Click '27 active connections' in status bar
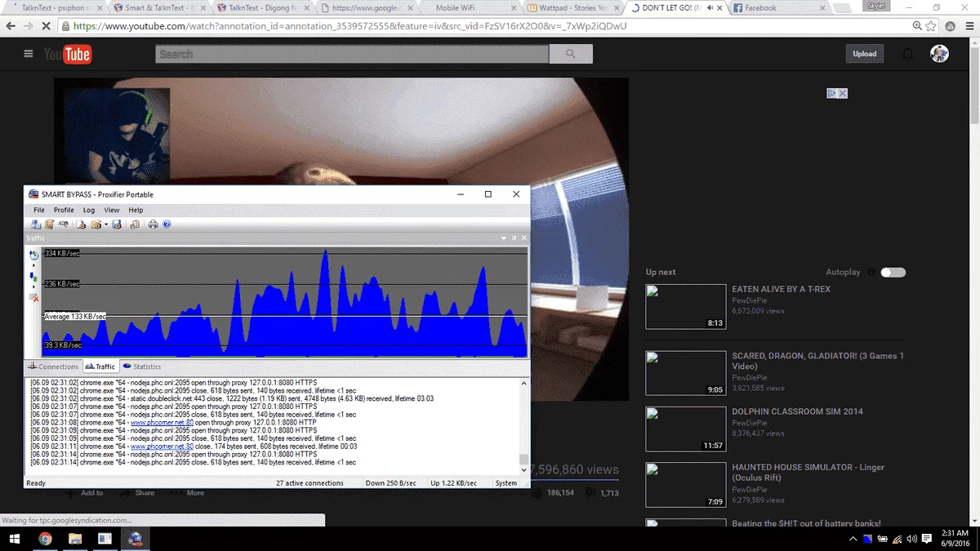The image size is (980, 551). (x=310, y=483)
